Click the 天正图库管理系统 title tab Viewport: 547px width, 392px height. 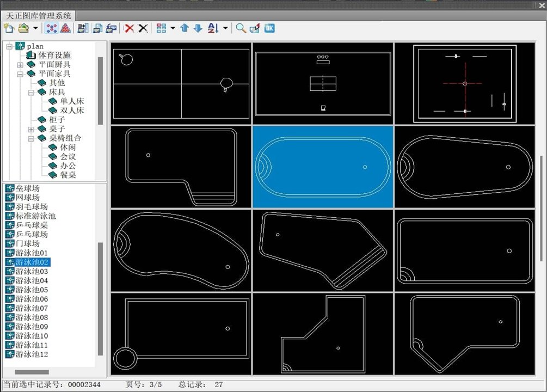39,16
